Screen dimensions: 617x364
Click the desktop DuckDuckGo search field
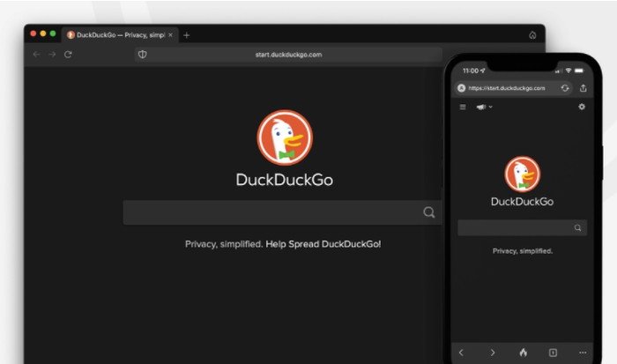click(282, 212)
